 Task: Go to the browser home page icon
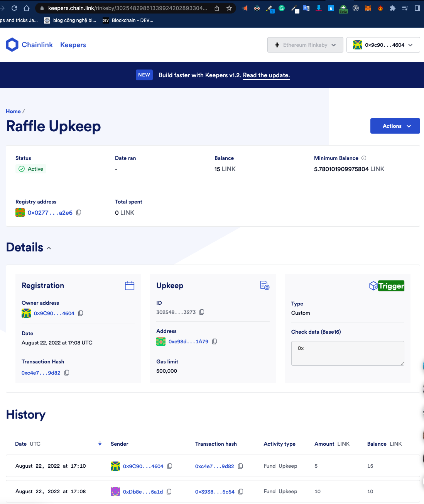click(x=27, y=8)
